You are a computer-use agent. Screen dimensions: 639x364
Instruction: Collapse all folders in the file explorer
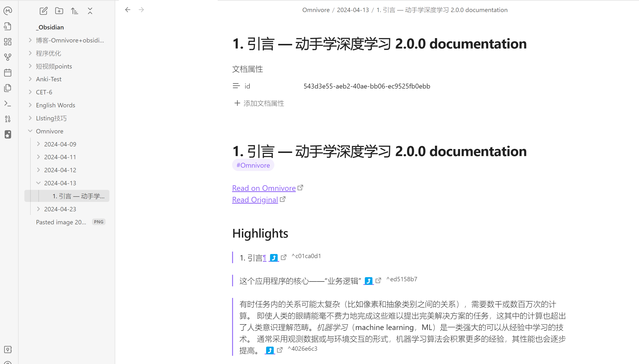coord(90,11)
